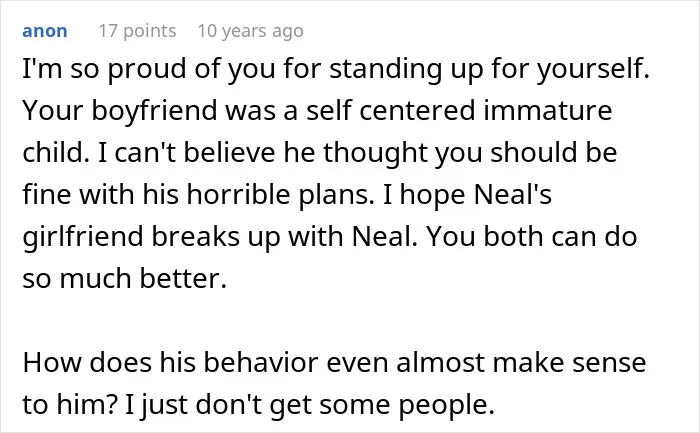Image resolution: width=700 pixels, height=433 pixels.
Task: Click the 17 points score label
Action: tap(138, 31)
